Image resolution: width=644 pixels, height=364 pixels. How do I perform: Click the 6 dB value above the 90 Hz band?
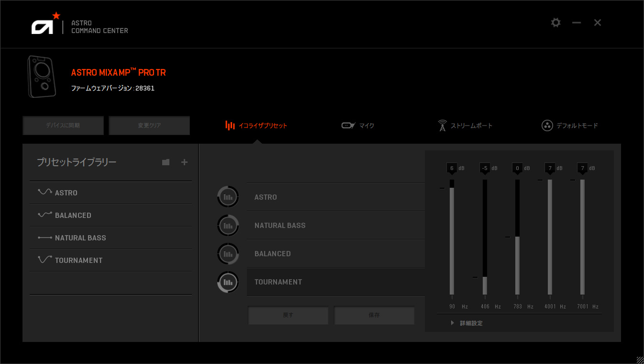452,168
